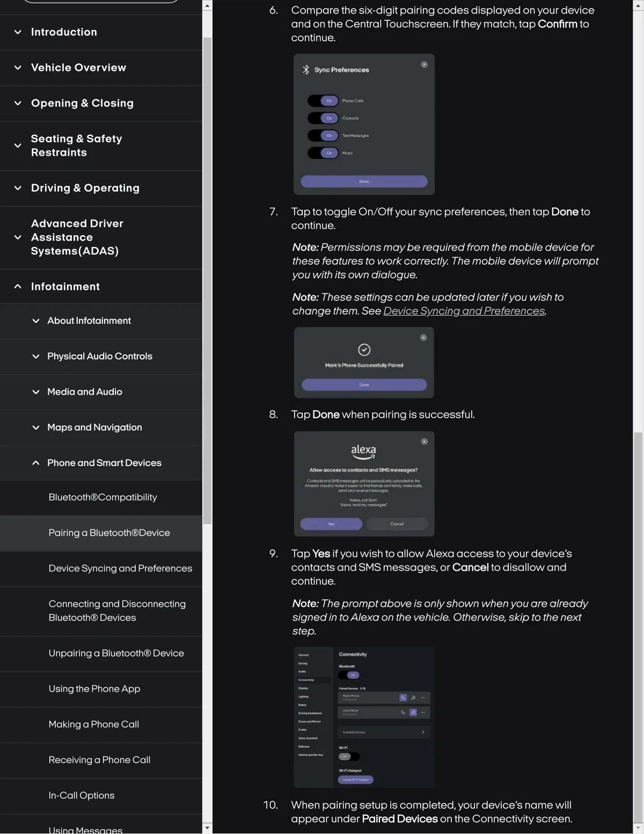This screenshot has height=834, width=644.
Task: Click Yes in Alexa access dialog
Action: [x=331, y=524]
